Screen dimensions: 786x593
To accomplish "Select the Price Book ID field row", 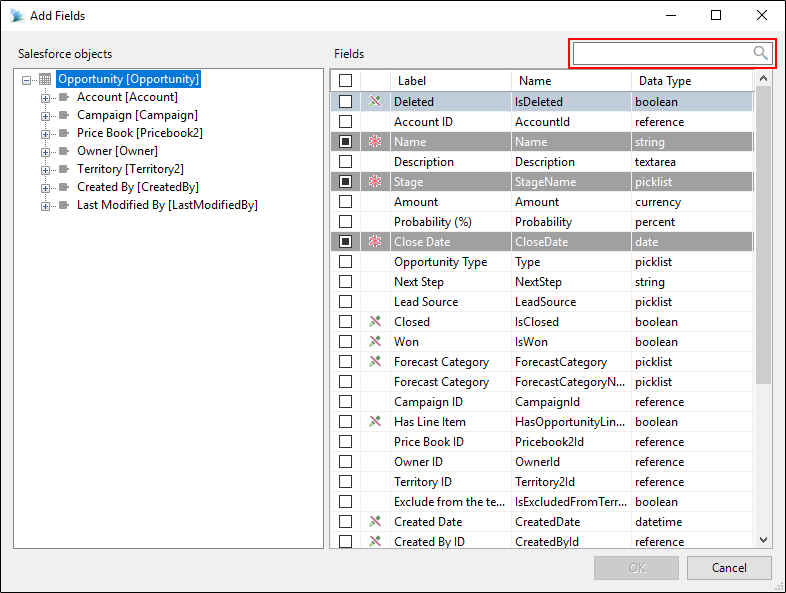I will point(542,442).
